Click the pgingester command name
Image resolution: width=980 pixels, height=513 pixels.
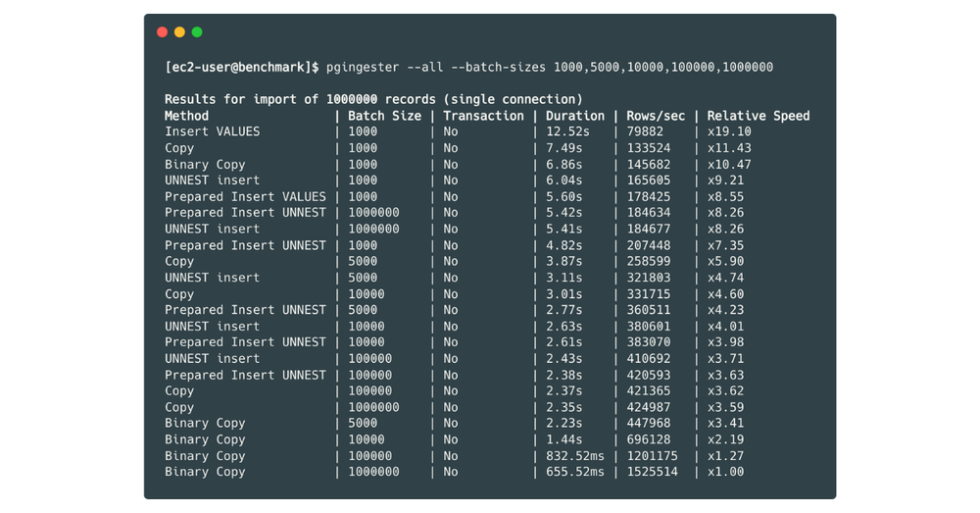point(363,68)
